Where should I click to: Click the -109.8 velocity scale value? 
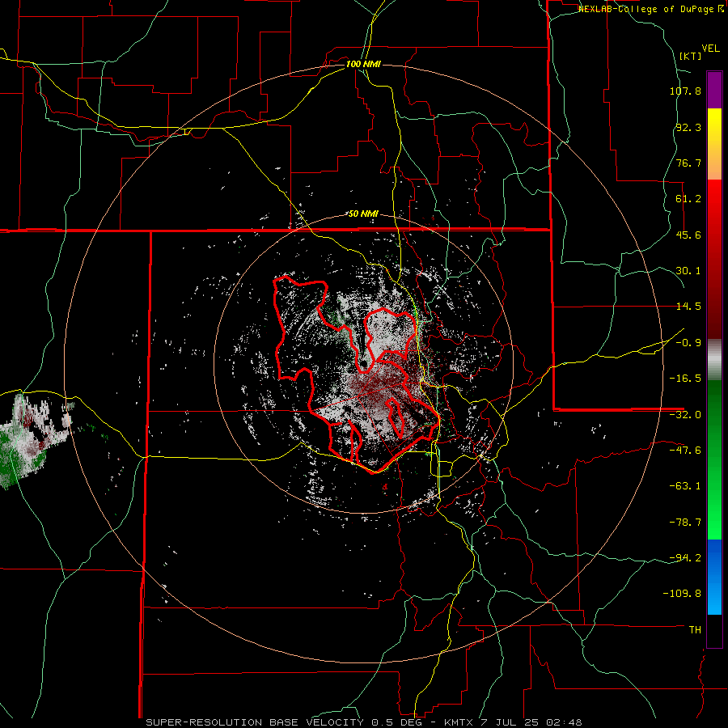click(682, 594)
